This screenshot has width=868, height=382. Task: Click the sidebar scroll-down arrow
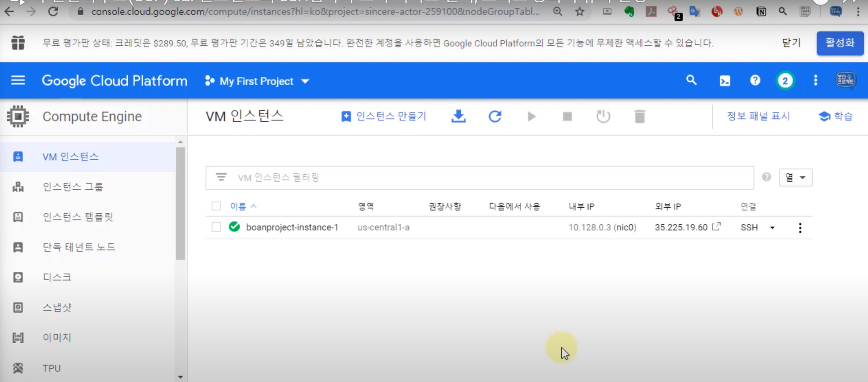[180, 377]
